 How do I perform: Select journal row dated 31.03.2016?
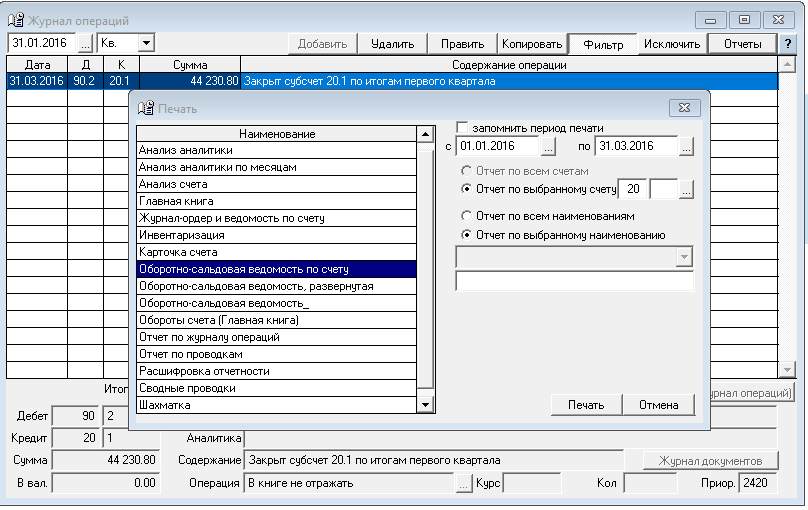tap(392, 81)
